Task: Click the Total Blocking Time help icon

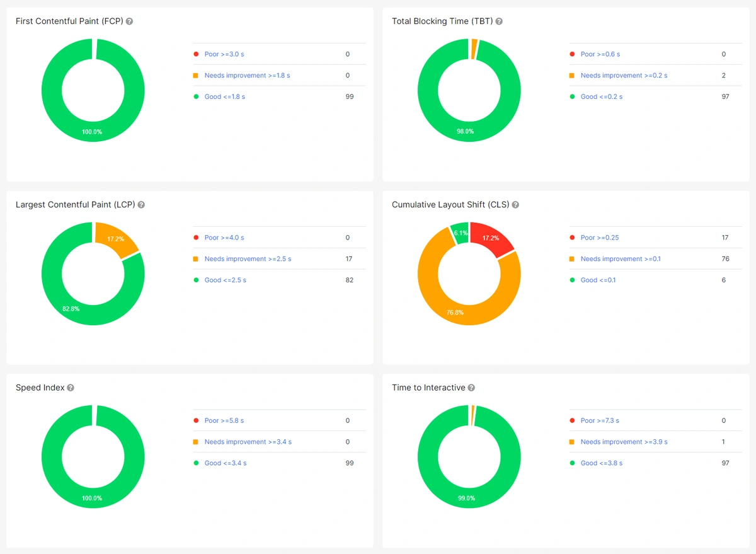Action: 498,21
